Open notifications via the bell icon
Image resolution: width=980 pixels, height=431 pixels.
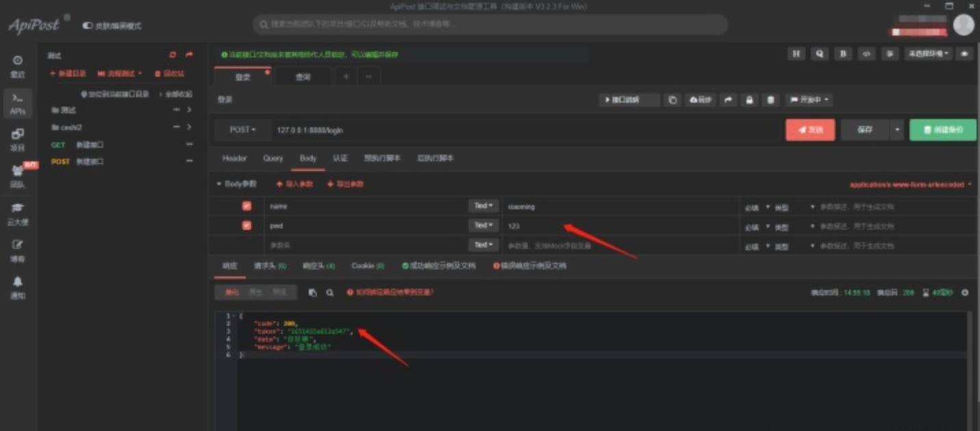[x=18, y=287]
